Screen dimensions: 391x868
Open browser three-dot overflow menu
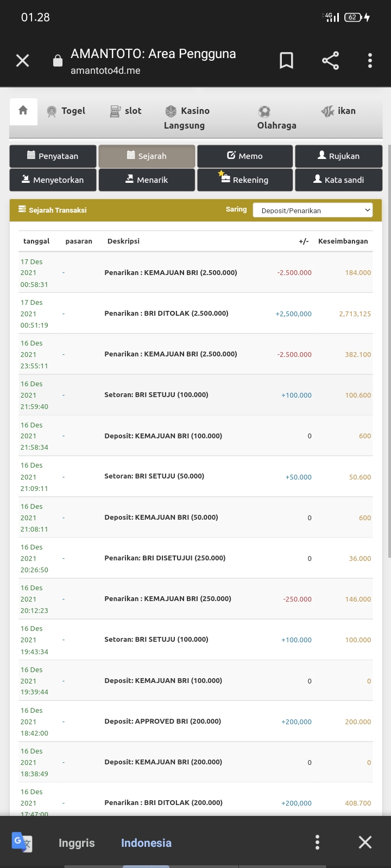370,61
